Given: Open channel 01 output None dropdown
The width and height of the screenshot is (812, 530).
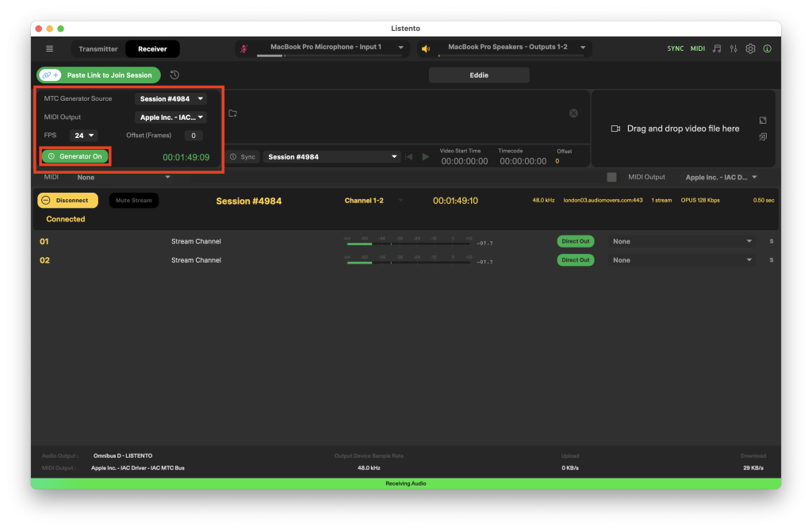Looking at the screenshot, I should click(x=681, y=241).
